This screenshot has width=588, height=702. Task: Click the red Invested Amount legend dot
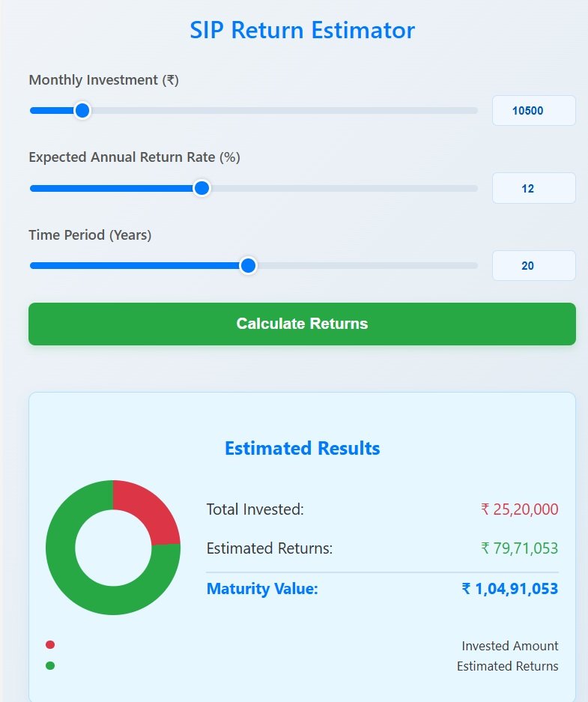click(x=49, y=644)
